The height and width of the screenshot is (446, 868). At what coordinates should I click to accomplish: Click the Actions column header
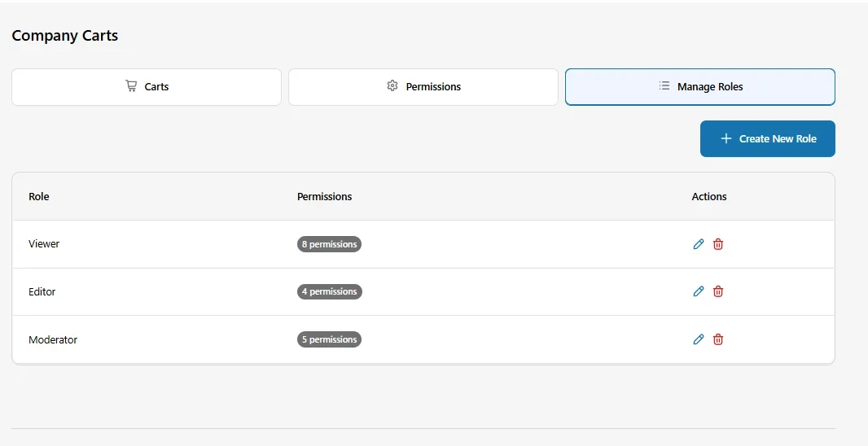709,196
